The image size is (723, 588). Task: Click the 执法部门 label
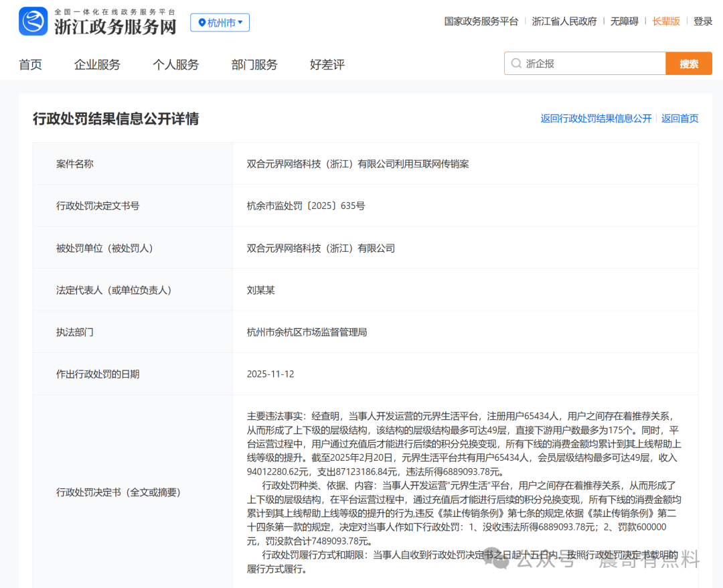pos(75,332)
